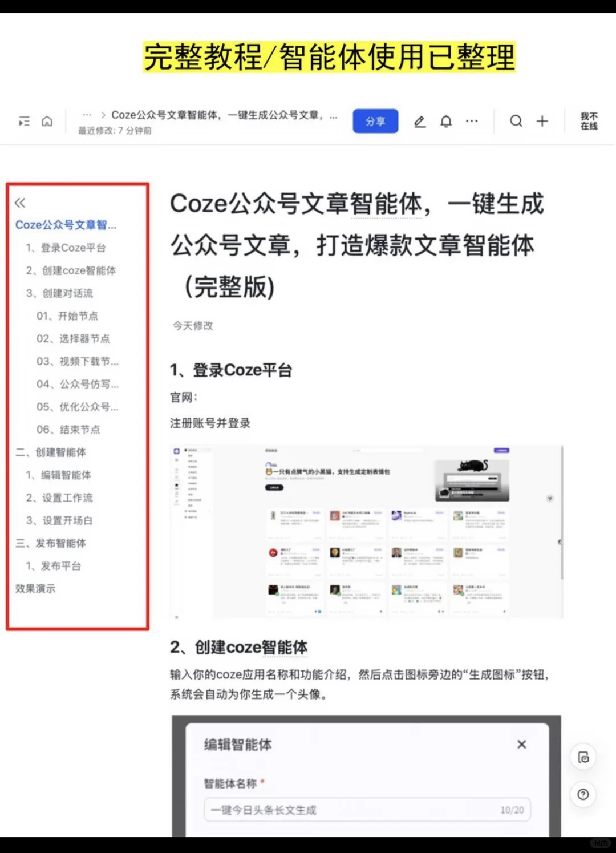Close 编辑智能体 dialog with X

(521, 745)
